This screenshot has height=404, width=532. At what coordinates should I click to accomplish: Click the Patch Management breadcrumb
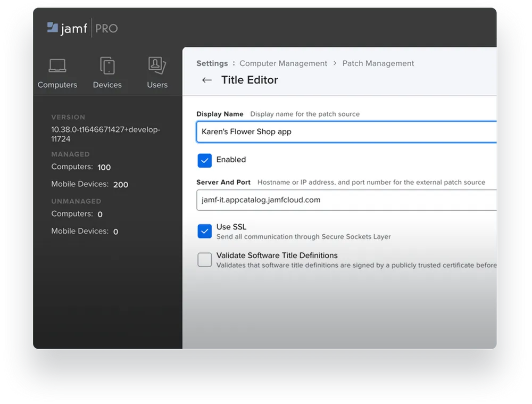[x=378, y=63]
